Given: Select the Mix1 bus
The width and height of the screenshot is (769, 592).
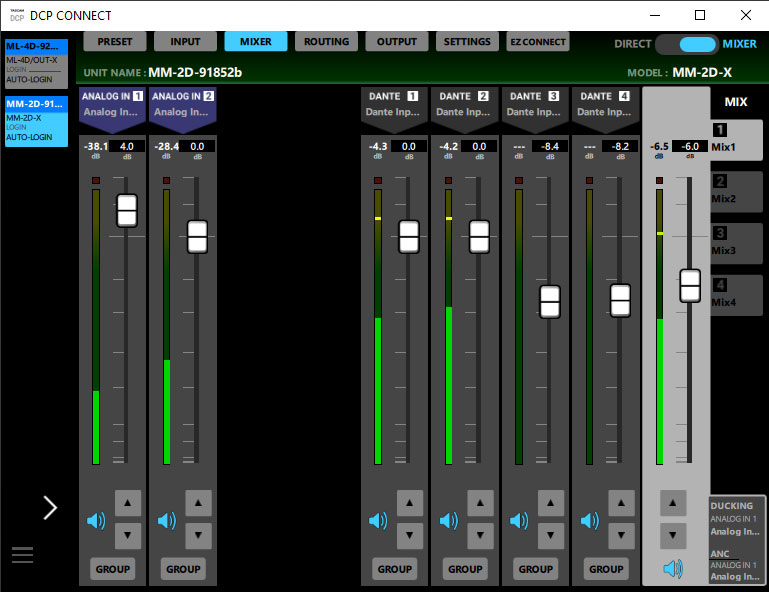Looking at the screenshot, I should [736, 139].
